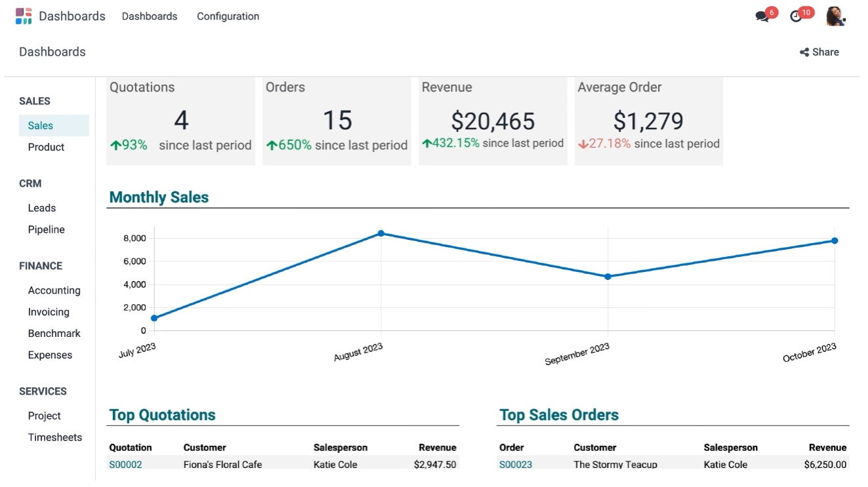Open the Pipeline dashboard

pyautogui.click(x=47, y=230)
